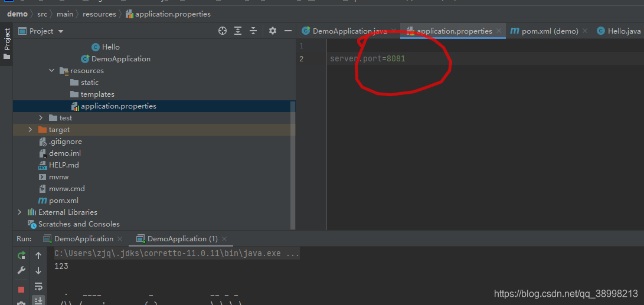Viewport: 644px width, 305px height.
Task: Click the 123 console output line
Action: [61, 267]
